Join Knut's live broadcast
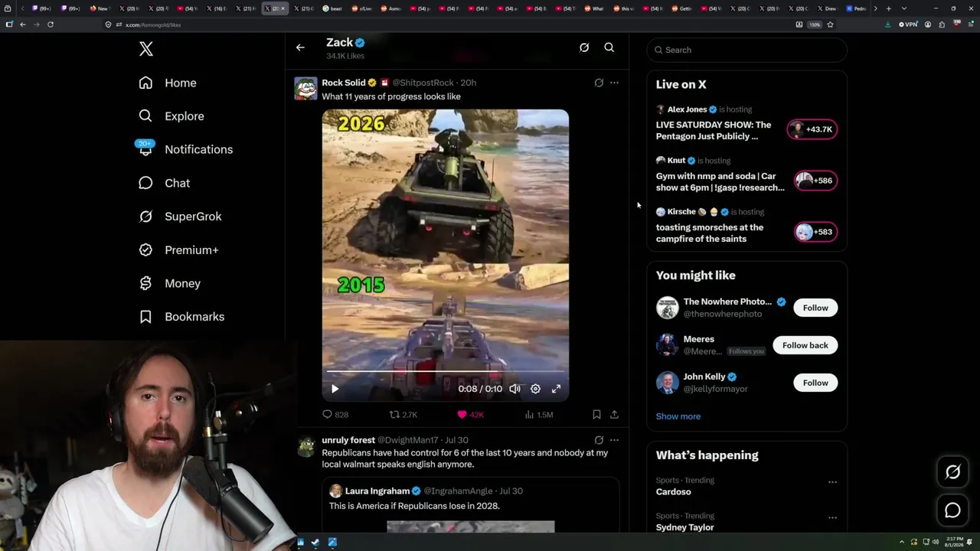 (720, 181)
